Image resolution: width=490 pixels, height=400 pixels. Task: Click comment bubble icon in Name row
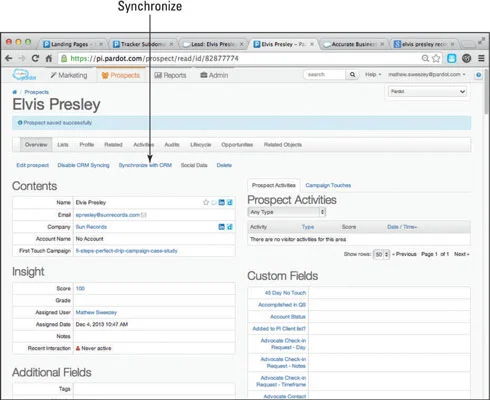(x=214, y=202)
